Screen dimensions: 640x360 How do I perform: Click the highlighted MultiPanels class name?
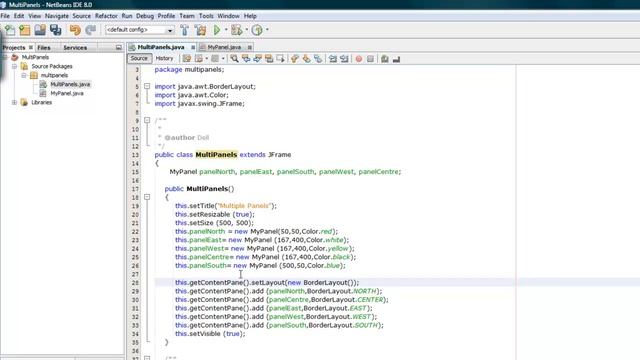(x=216, y=155)
